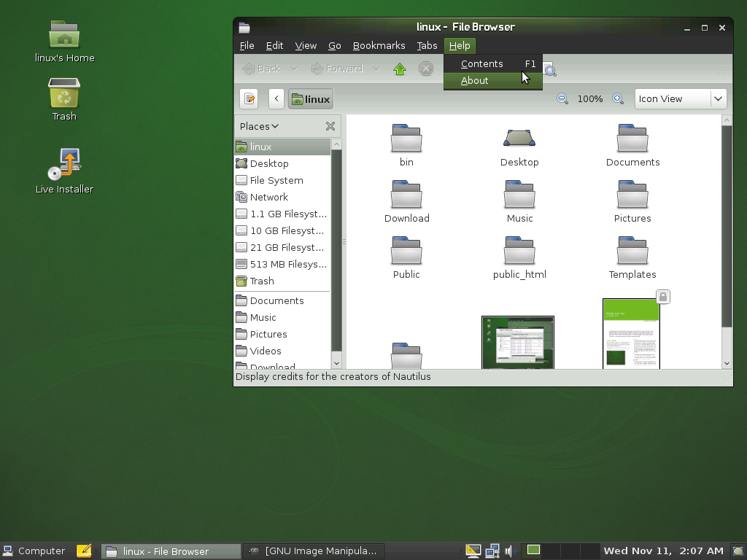Click the main file view vertical scrollbar
The width and height of the screenshot is (747, 560).
726,226
